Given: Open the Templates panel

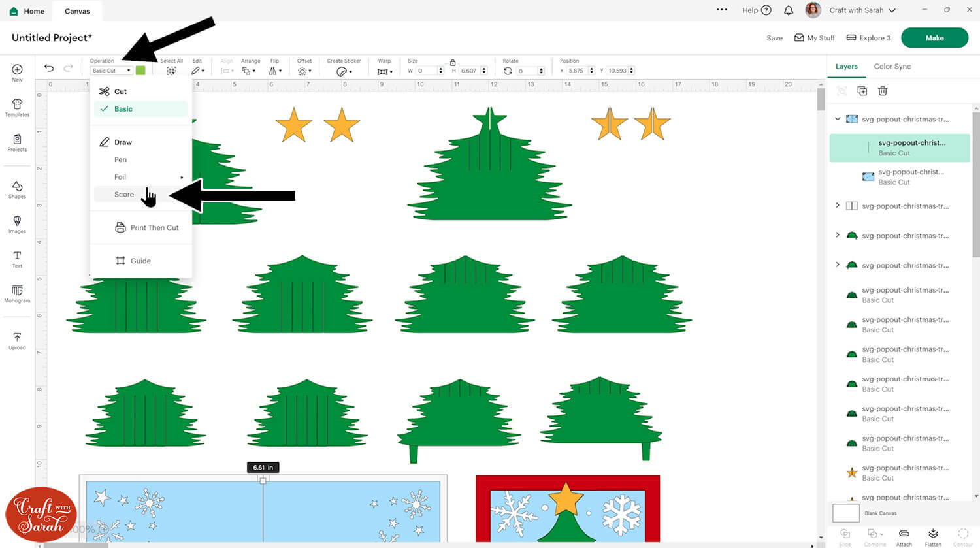Looking at the screenshot, I should click(x=17, y=108).
